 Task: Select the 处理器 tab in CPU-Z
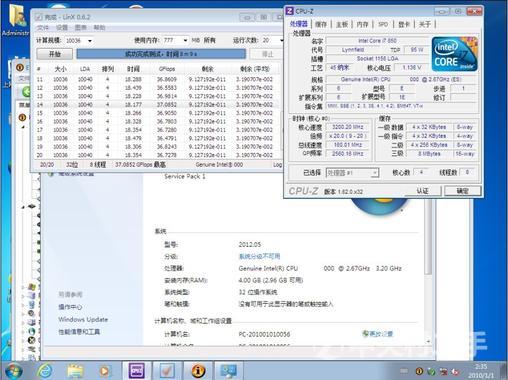click(299, 24)
